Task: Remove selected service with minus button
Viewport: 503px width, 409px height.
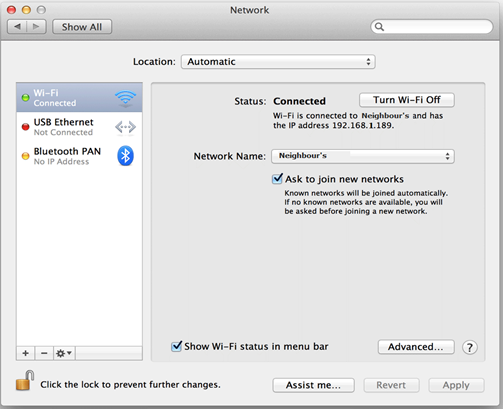Action: pyautogui.click(x=44, y=353)
